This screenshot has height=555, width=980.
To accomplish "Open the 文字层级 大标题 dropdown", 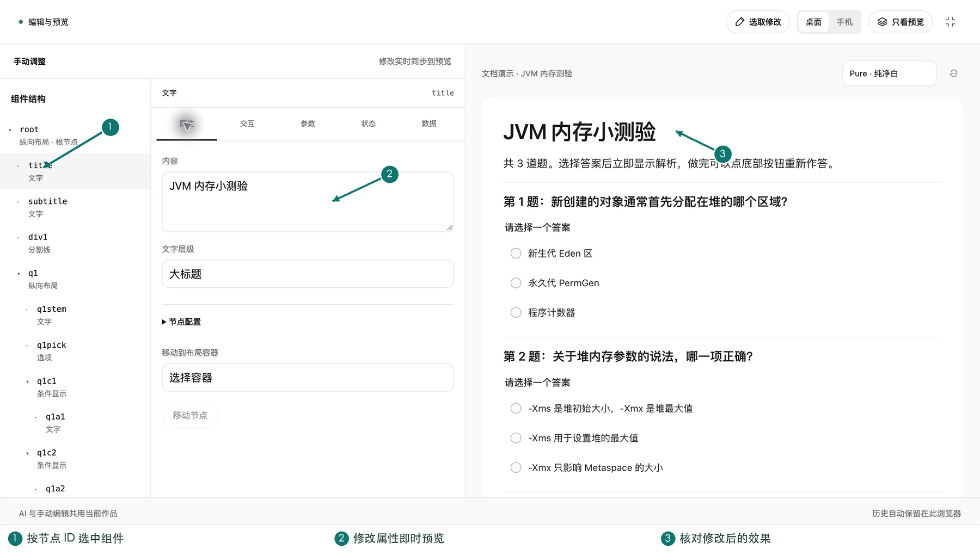I will [x=308, y=274].
